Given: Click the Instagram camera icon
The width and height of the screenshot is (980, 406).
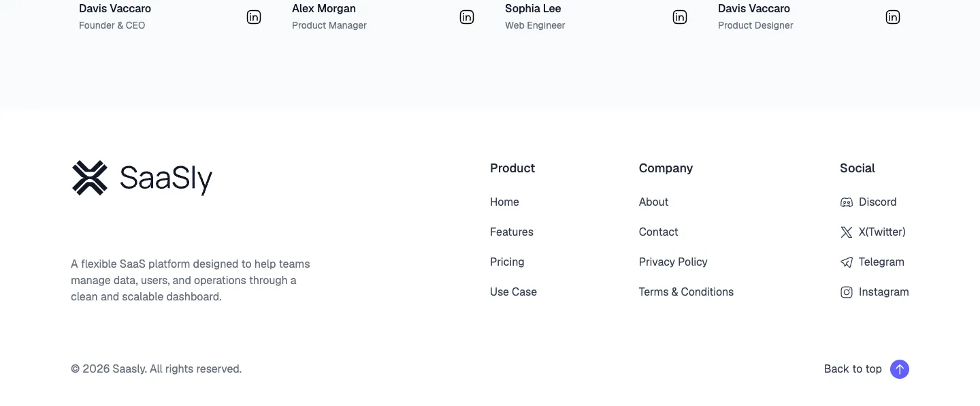Looking at the screenshot, I should point(847,292).
